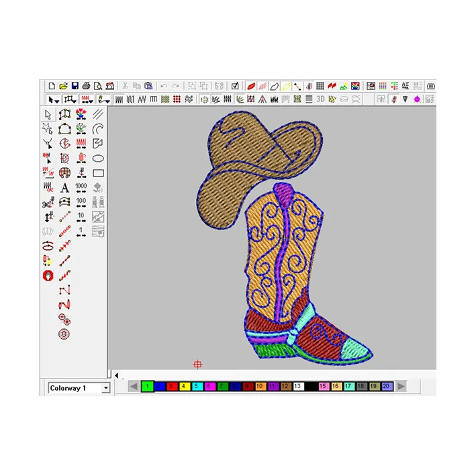Open the color thread chart grid icon
This screenshot has width=476, height=476.
(383, 86)
